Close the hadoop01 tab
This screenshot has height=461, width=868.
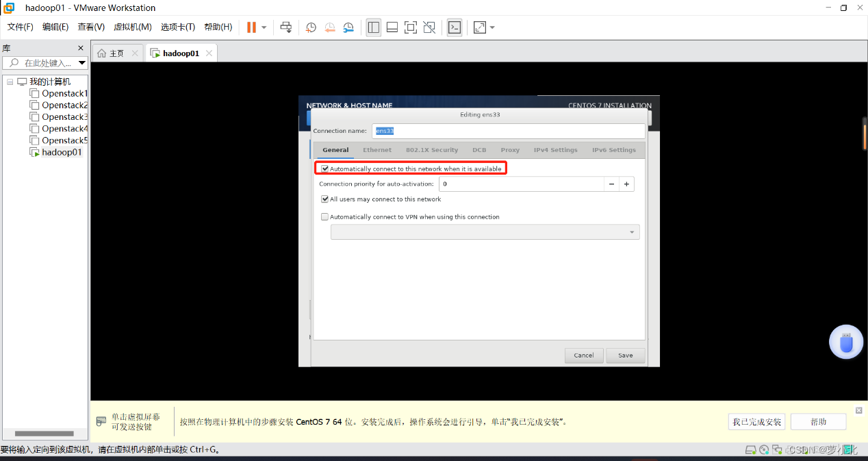[x=209, y=53]
